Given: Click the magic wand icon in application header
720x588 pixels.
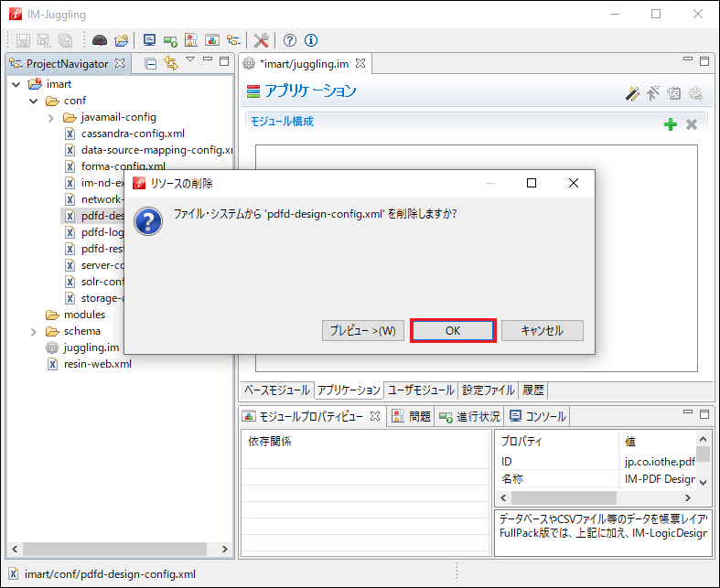Looking at the screenshot, I should pyautogui.click(x=632, y=93).
